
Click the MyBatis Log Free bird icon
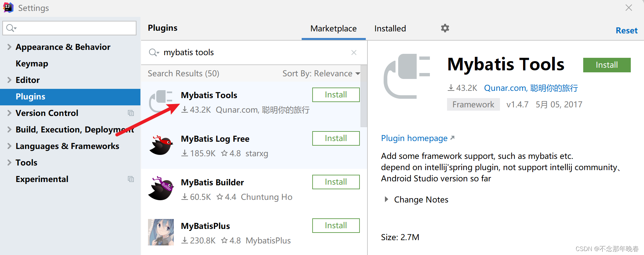tap(161, 145)
